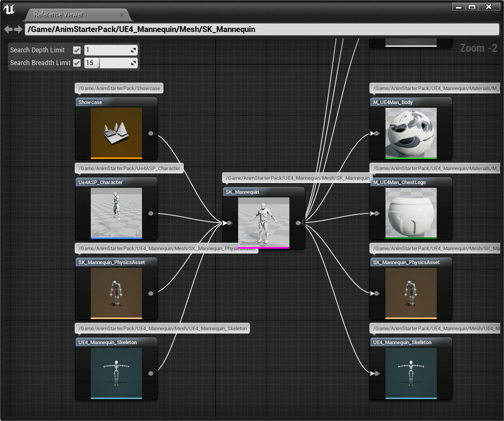
Task: Toggle the Search Breadth Limit checkbox
Action: (x=77, y=63)
